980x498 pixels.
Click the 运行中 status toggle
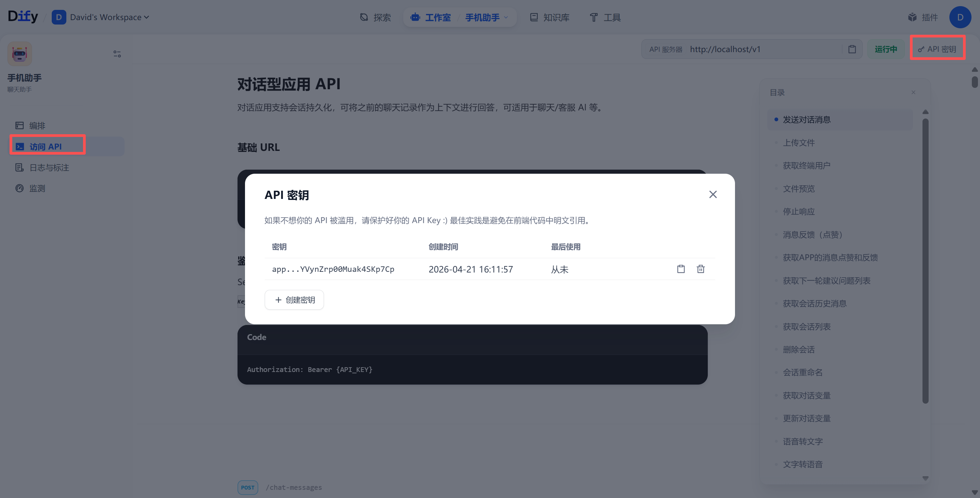click(x=885, y=49)
